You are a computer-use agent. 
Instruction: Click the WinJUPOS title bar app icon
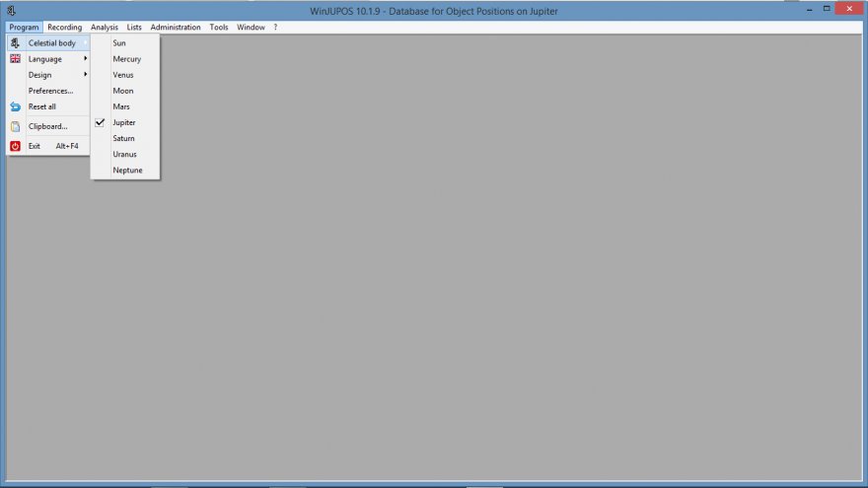pyautogui.click(x=11, y=11)
